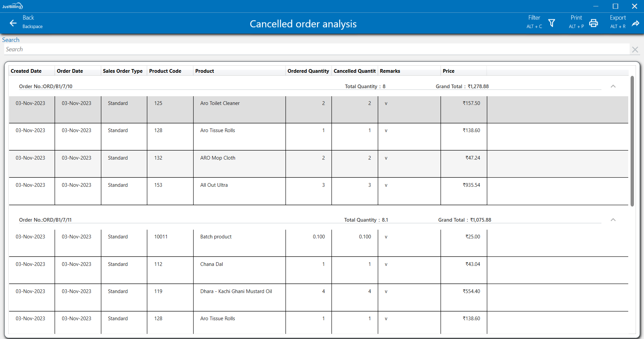
Task: Click the Print printer icon
Action: click(593, 23)
